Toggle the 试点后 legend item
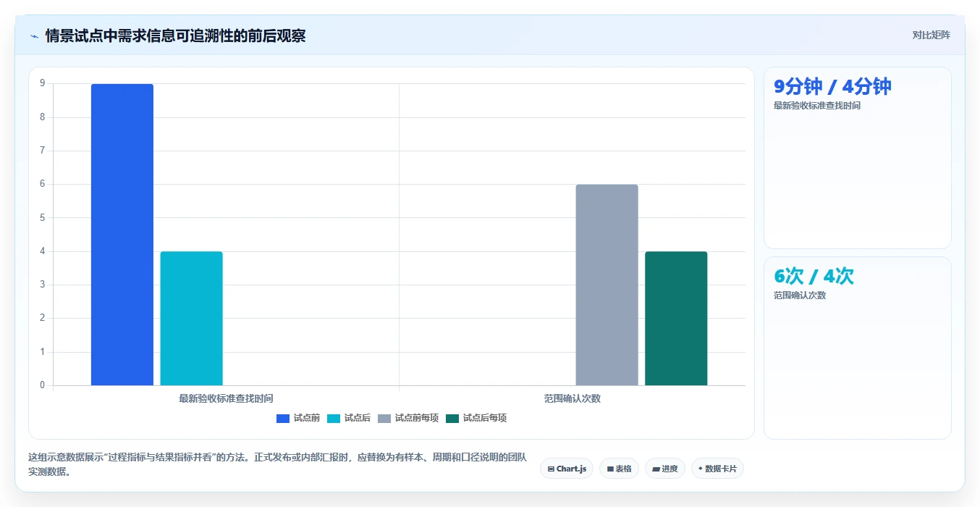980x507 pixels. pos(349,418)
